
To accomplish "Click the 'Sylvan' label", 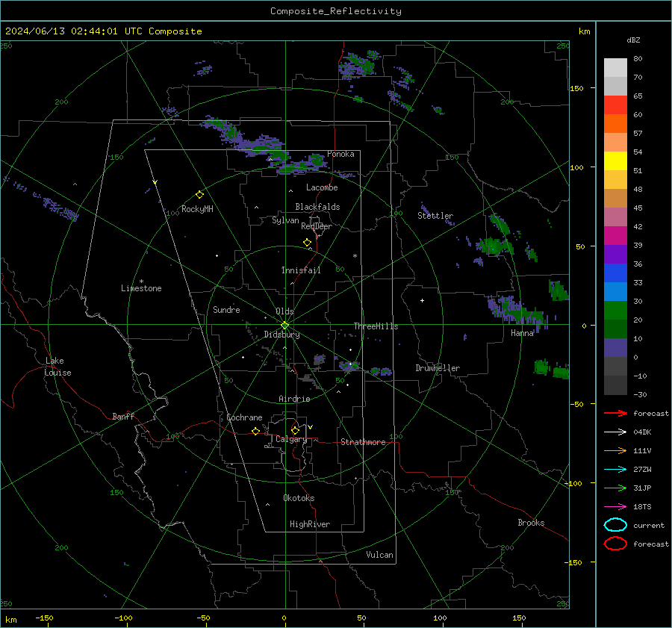I will coord(285,220).
